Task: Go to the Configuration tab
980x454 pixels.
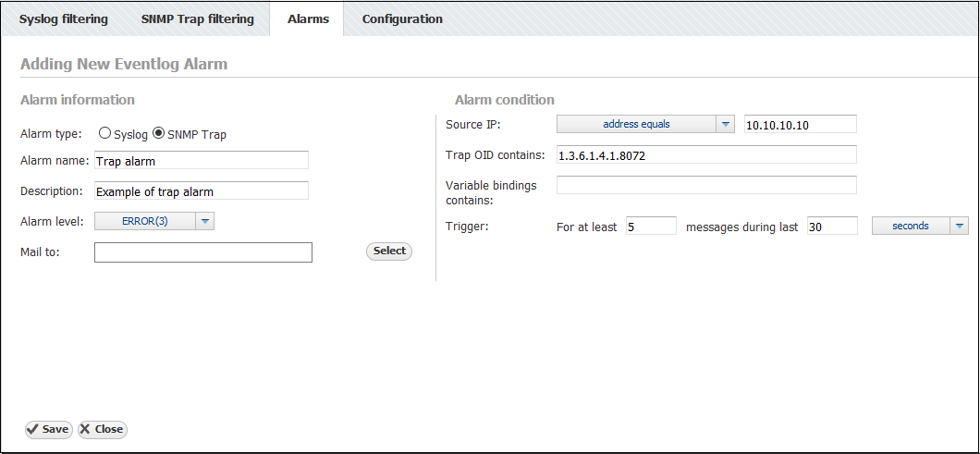Action: (x=402, y=18)
